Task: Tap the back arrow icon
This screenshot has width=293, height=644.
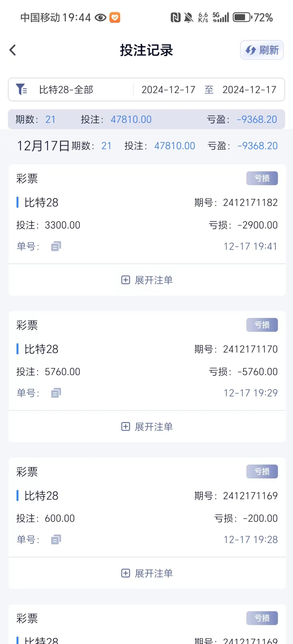Action: [13, 50]
